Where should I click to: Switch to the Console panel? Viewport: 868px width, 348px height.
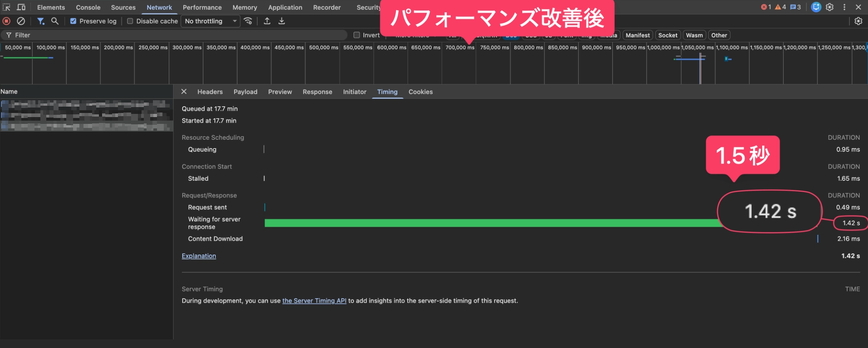pyautogui.click(x=88, y=7)
